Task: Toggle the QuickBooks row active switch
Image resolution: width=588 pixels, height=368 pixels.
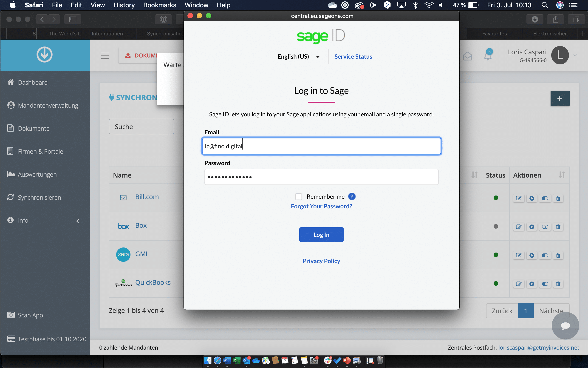Action: pyautogui.click(x=545, y=284)
